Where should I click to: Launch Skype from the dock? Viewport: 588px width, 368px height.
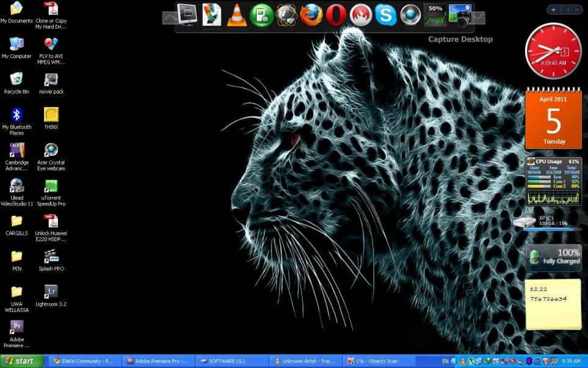(385, 15)
